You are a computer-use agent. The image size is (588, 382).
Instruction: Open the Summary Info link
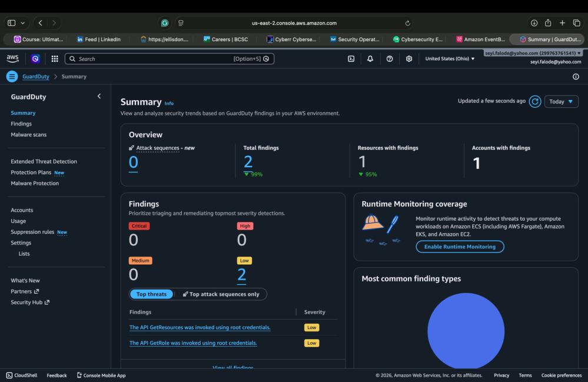[169, 104]
